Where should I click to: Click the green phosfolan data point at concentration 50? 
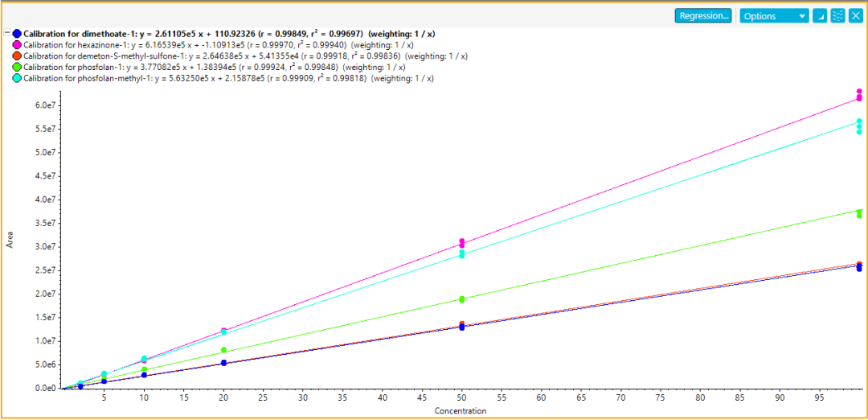[461, 299]
